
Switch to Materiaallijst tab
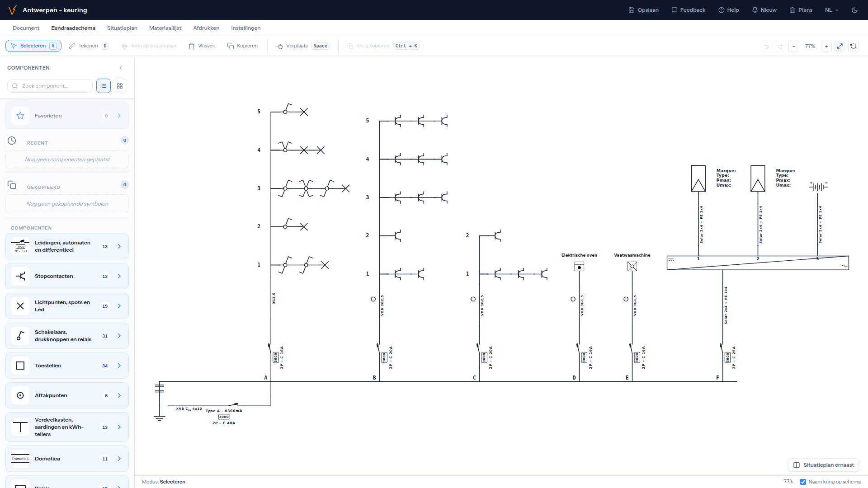click(x=165, y=28)
